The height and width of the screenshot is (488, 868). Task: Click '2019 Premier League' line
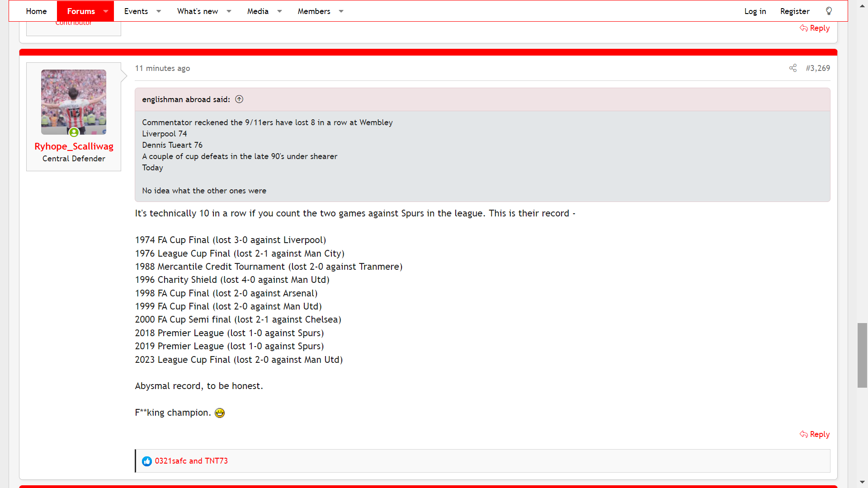[x=229, y=346]
